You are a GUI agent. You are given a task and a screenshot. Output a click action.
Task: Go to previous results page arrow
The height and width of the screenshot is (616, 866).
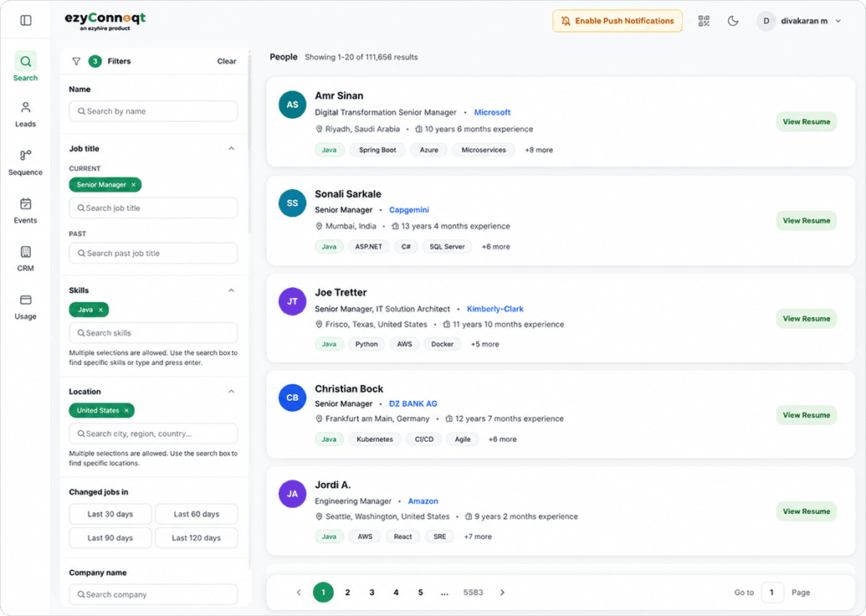tap(299, 593)
